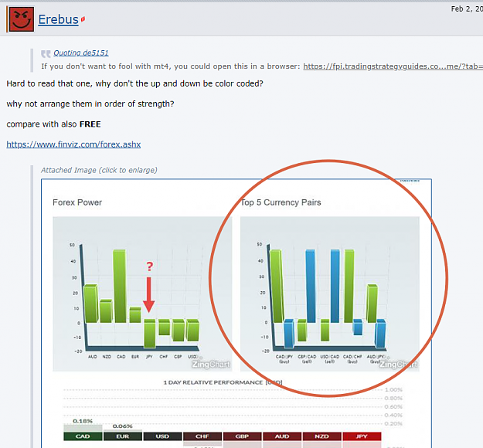The width and height of the screenshot is (483, 448).
Task: Click the quote marks icon
Action: [46, 54]
